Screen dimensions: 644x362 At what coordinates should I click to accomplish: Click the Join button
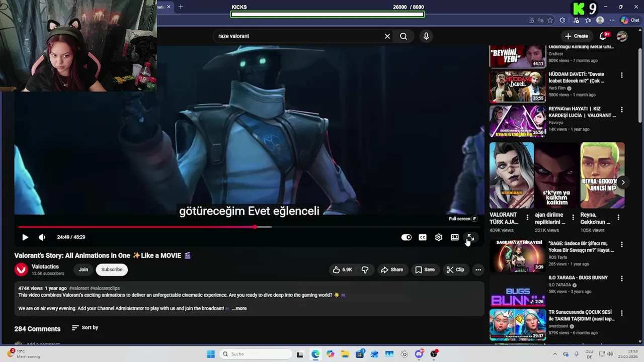point(84,269)
